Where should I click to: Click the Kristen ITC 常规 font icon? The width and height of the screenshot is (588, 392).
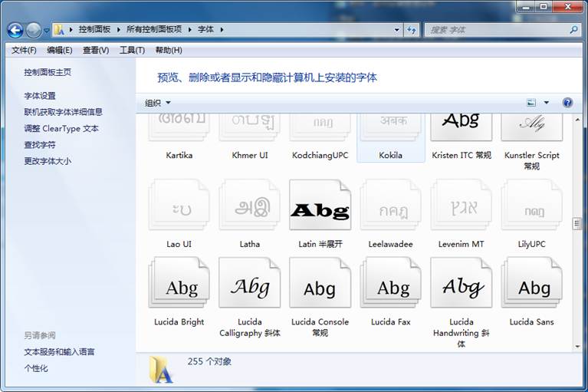coord(461,126)
